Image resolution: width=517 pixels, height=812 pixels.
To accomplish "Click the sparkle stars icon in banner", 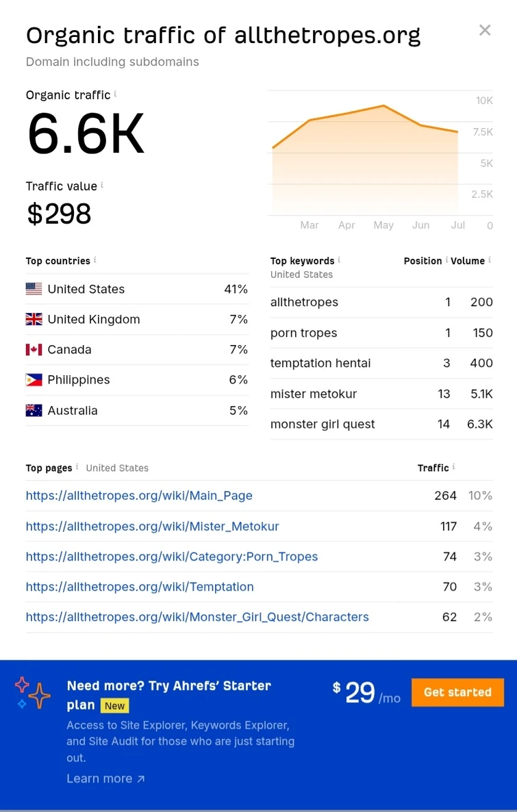I will pyautogui.click(x=33, y=692).
